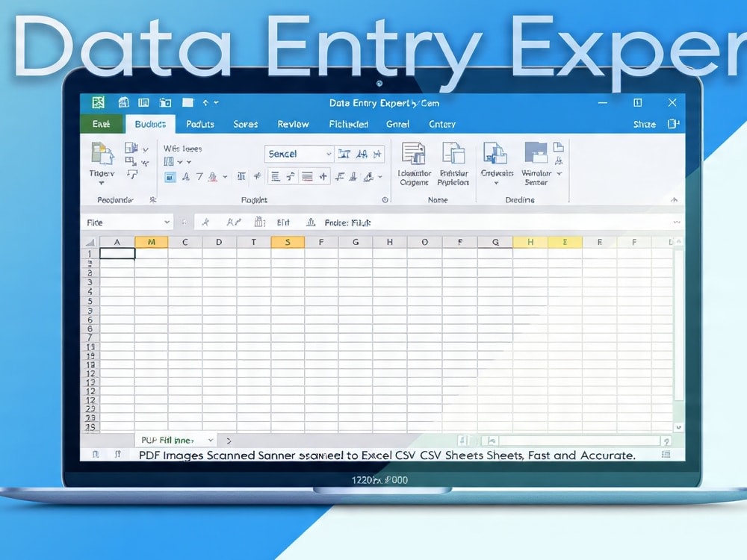Click the large Titgev clipboard icon
Screen dimensions: 747x560
point(102,155)
